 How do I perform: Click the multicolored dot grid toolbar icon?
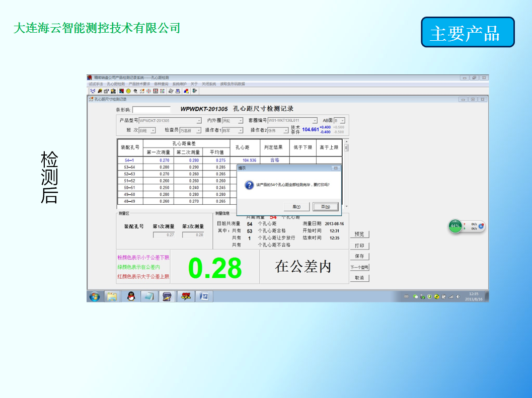(x=162, y=91)
